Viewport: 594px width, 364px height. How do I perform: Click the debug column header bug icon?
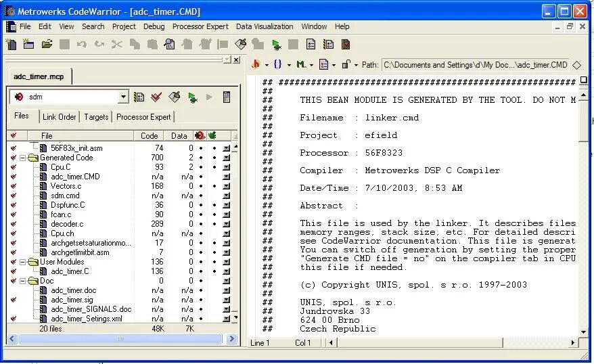[x=212, y=135]
